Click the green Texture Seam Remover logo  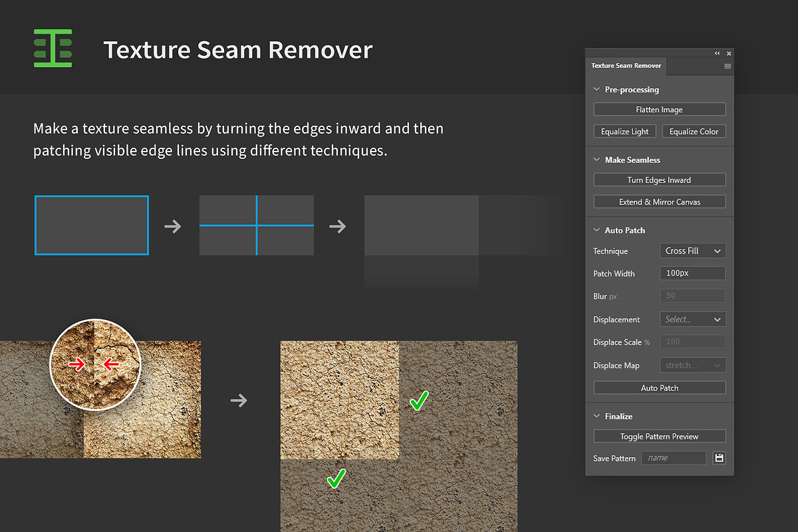click(x=53, y=48)
